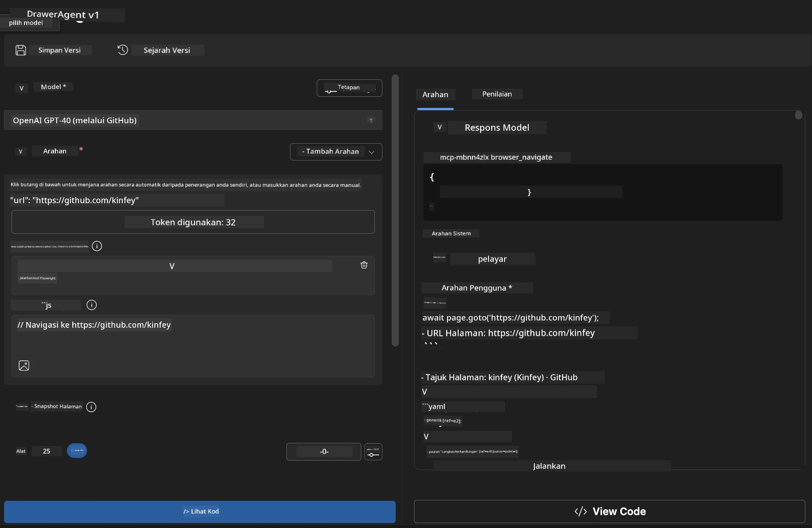Collapse the Respons Model section
This screenshot has width=812, height=528.
[439, 127]
